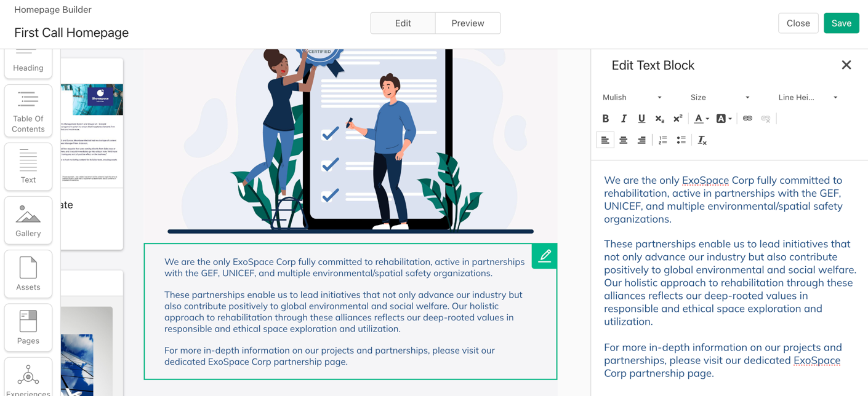Center align the text
Viewport: 868px width, 396px height.
624,141
